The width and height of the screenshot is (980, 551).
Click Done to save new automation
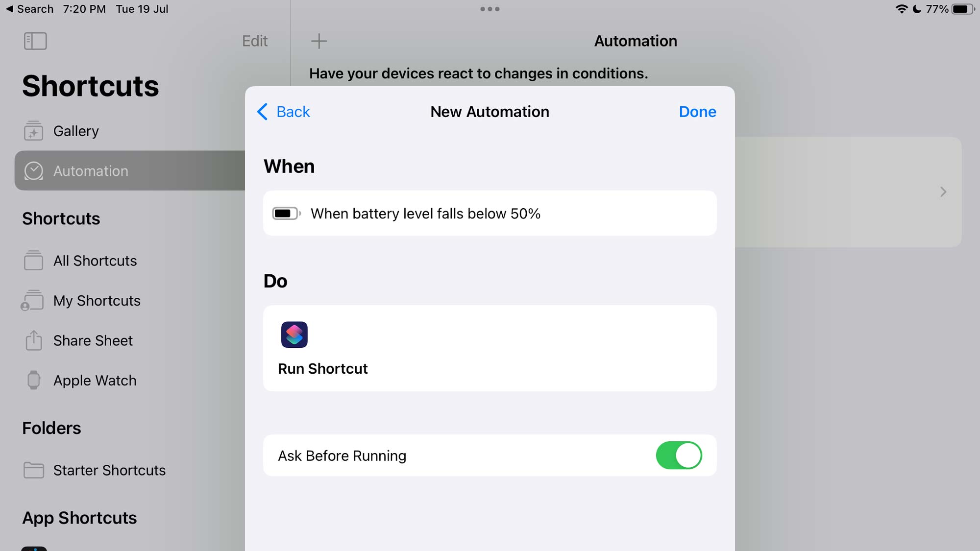pyautogui.click(x=697, y=112)
